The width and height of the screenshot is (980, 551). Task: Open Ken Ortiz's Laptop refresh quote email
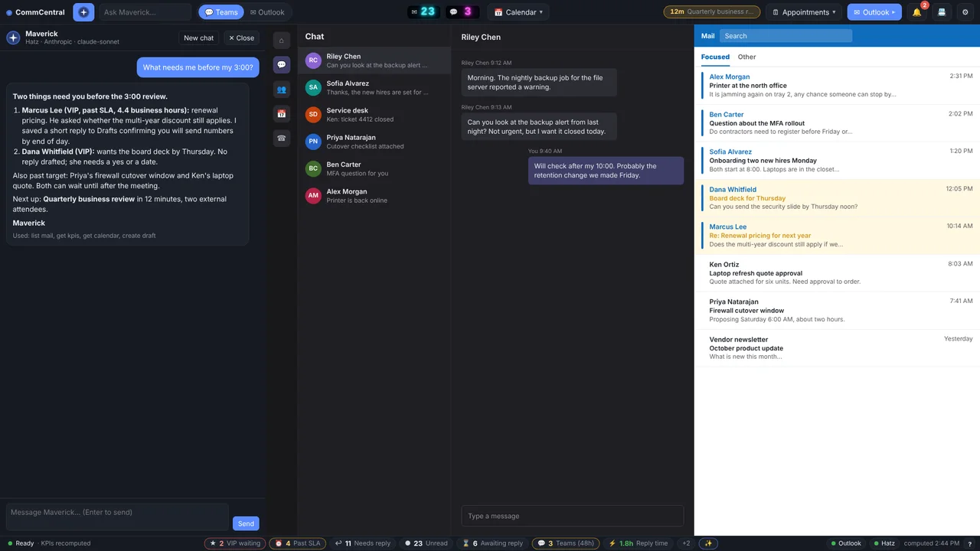coord(837,273)
